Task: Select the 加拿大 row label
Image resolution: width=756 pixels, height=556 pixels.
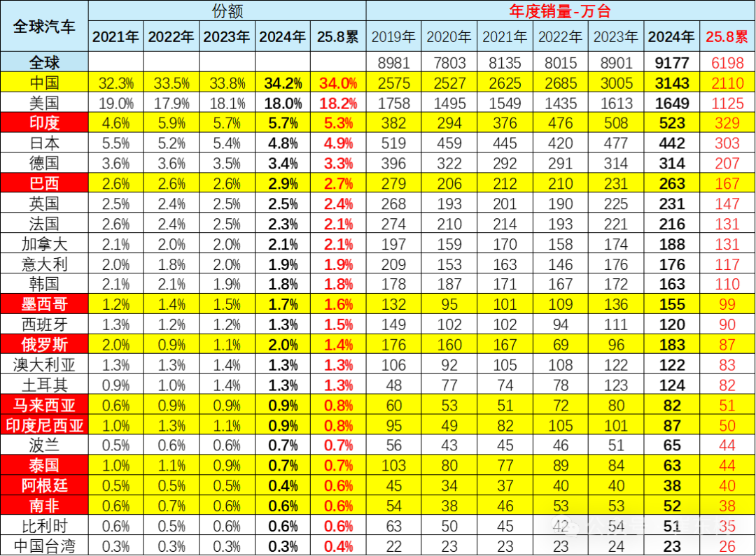Action: [44, 244]
